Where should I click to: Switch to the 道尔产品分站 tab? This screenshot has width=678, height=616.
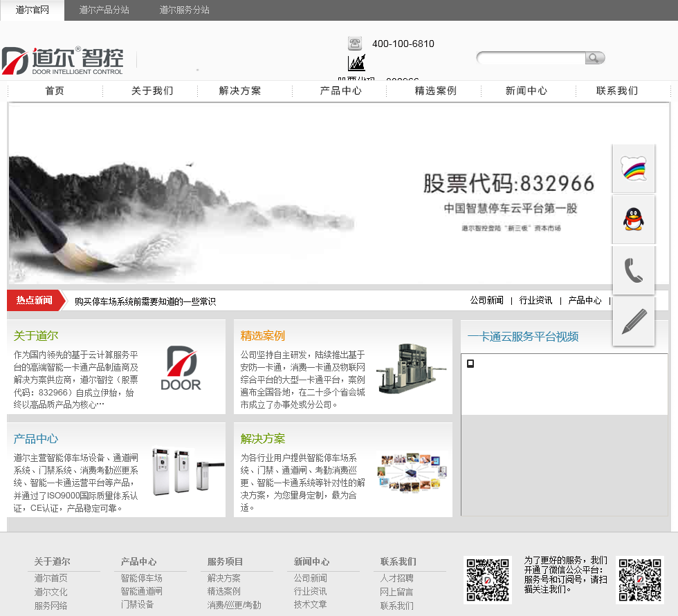click(104, 10)
